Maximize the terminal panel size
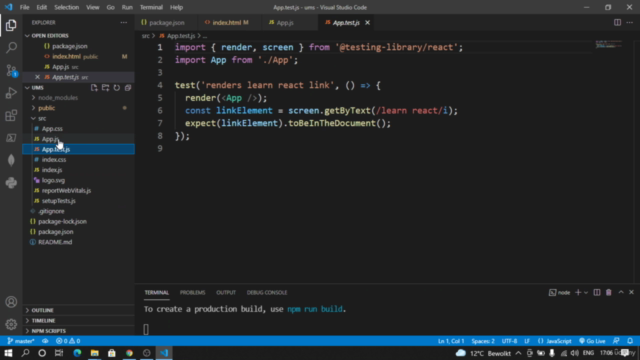640x360 pixels. [x=621, y=293]
